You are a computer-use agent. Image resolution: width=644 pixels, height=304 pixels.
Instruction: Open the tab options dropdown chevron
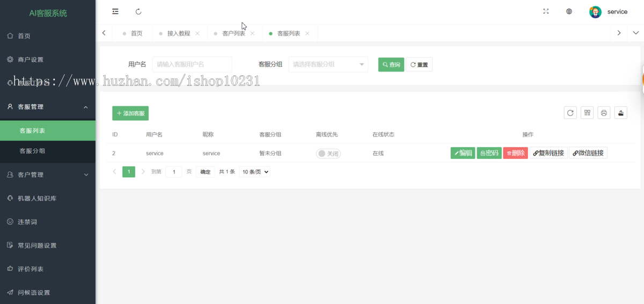(636, 33)
